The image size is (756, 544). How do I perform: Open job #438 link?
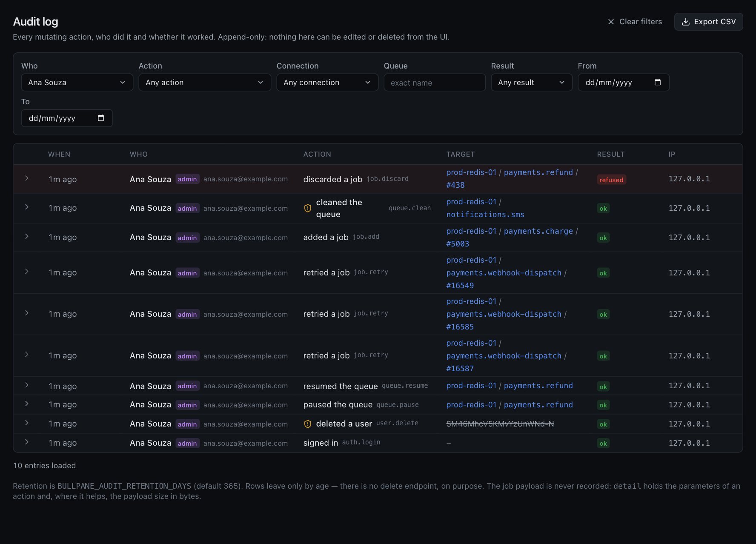(x=455, y=185)
